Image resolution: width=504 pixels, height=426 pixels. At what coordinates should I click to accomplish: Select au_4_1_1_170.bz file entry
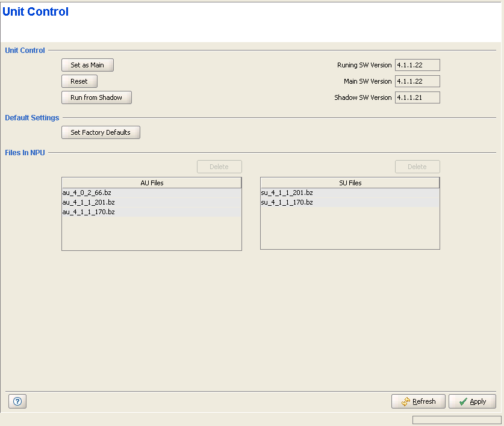[89, 212]
